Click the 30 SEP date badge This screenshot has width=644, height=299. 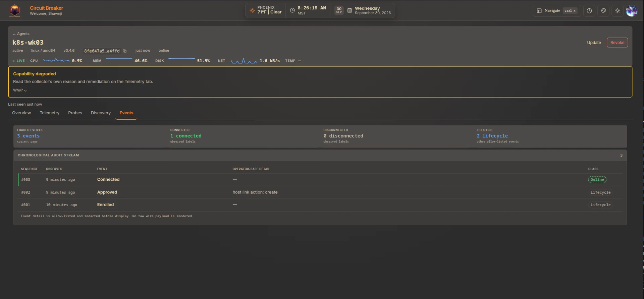(339, 10)
